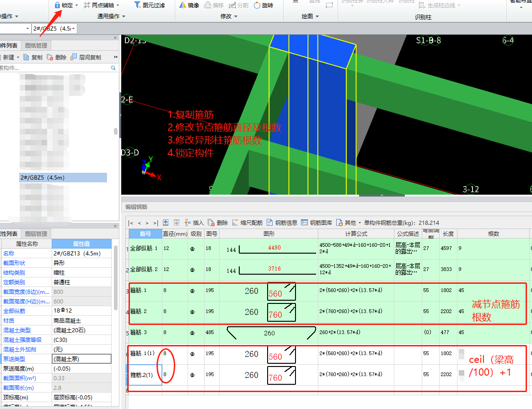Click the last record >| button

coord(156,223)
